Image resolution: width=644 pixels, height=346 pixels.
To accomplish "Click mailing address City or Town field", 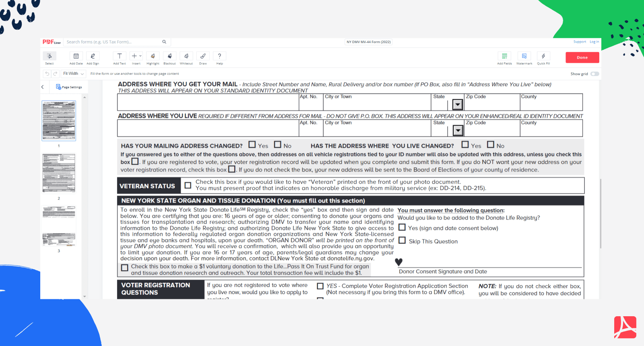I will (x=377, y=102).
